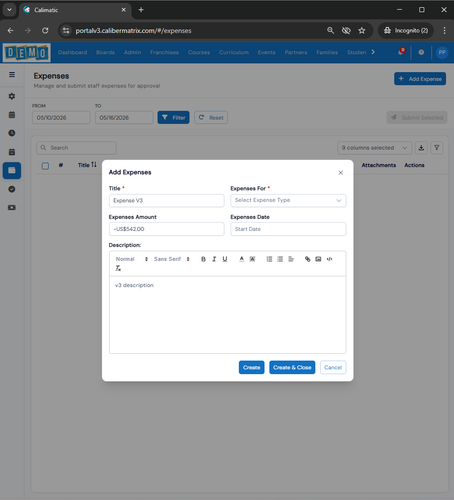Click the Search expenses field

[x=76, y=148]
